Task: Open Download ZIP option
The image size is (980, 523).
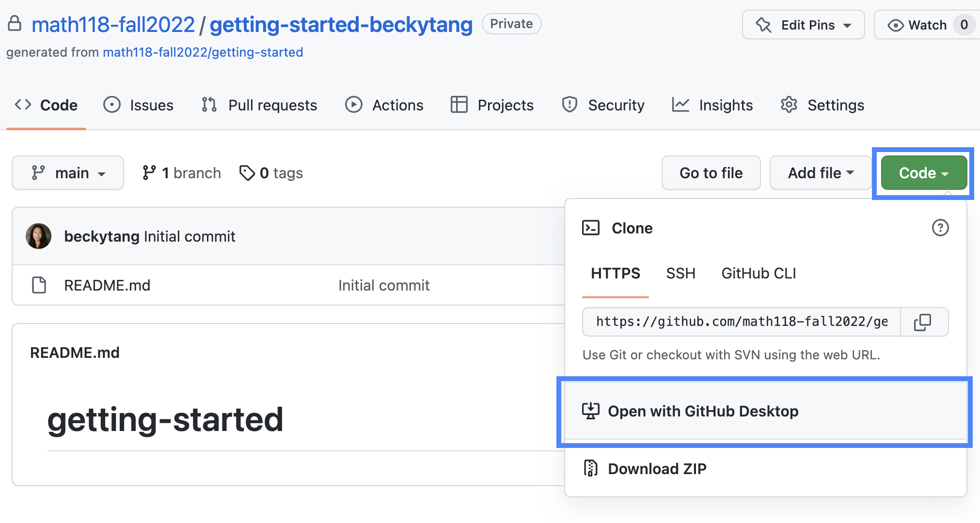Action: pos(657,469)
